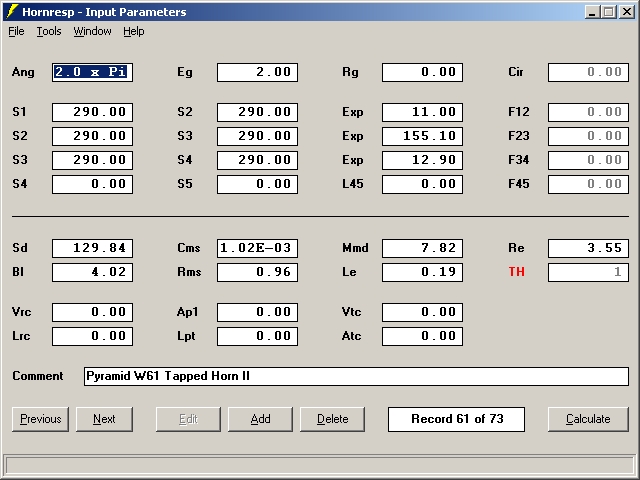
Task: Click the Ang label
Action: (23, 72)
